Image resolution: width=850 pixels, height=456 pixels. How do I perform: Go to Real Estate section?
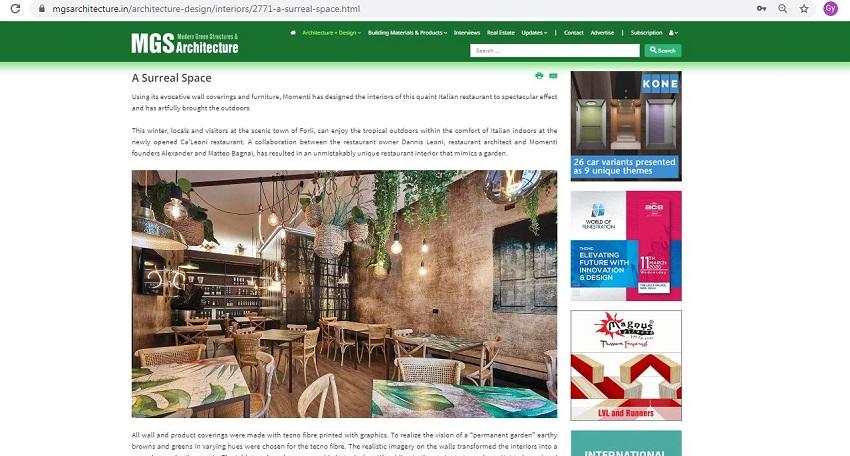[500, 33]
